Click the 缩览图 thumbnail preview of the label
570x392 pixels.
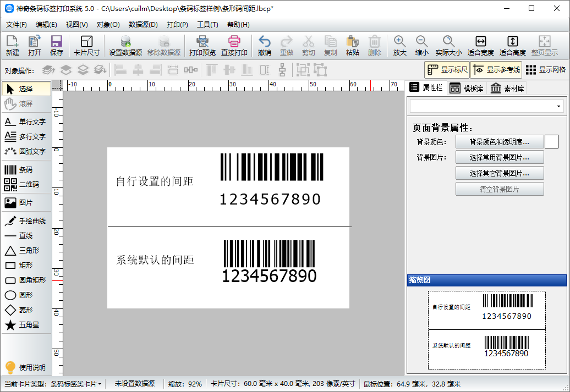tap(487, 330)
